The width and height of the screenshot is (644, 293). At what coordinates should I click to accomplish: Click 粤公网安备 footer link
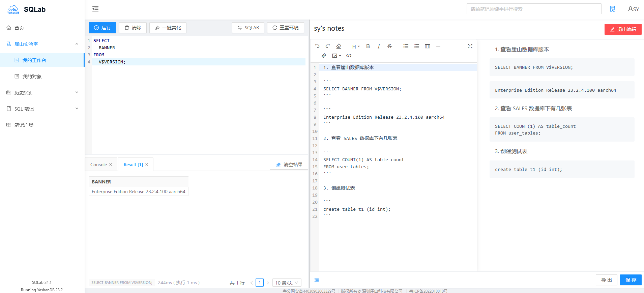click(309, 291)
